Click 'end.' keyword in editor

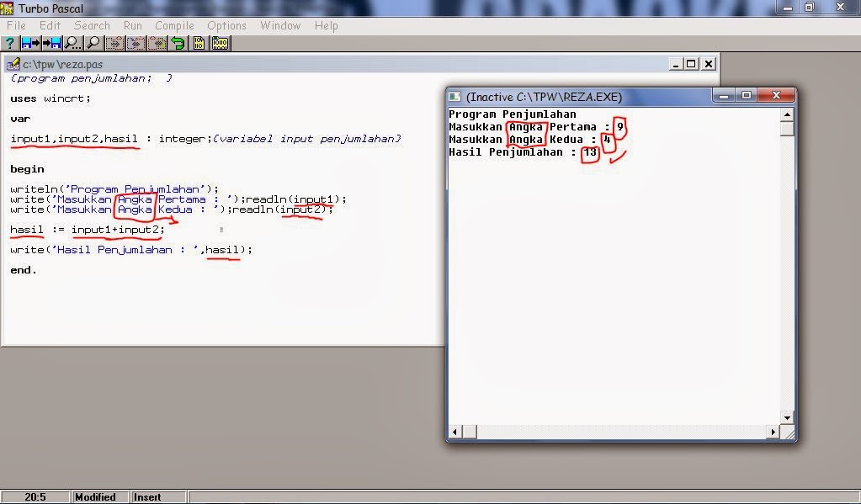tap(23, 270)
